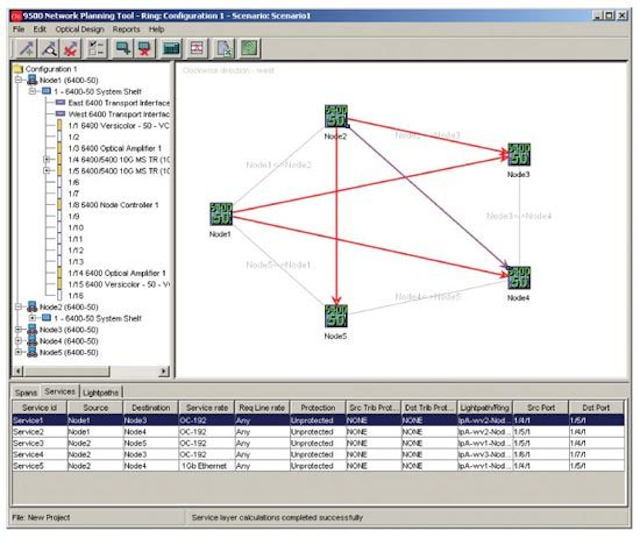Click the export report document toolbar icon
The width and height of the screenshot is (640, 538).
tap(224, 49)
